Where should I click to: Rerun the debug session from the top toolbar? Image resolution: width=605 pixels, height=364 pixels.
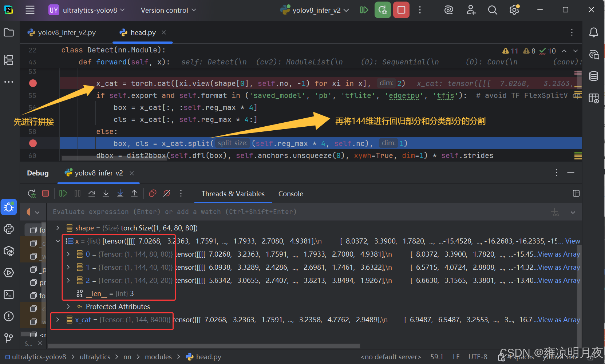[x=383, y=10]
